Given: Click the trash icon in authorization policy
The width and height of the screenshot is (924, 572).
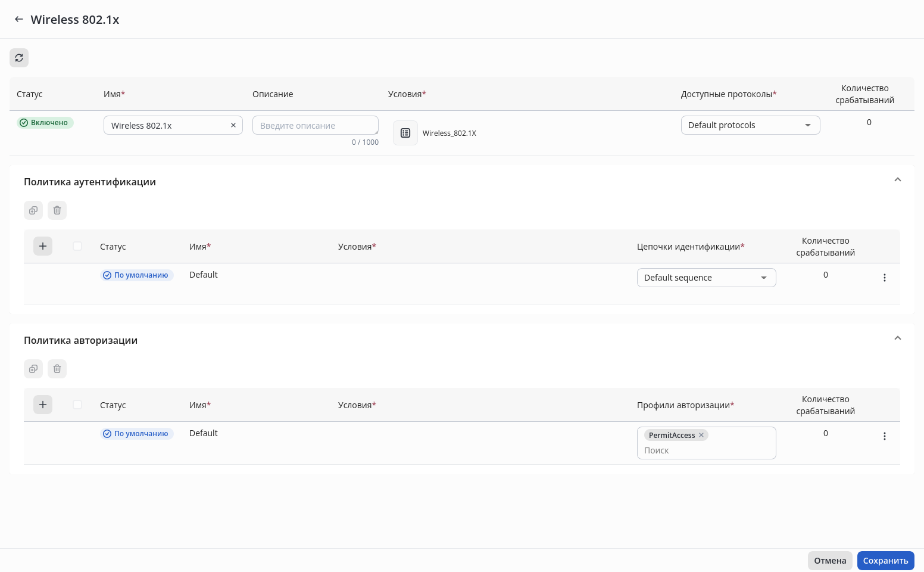Looking at the screenshot, I should coord(57,369).
